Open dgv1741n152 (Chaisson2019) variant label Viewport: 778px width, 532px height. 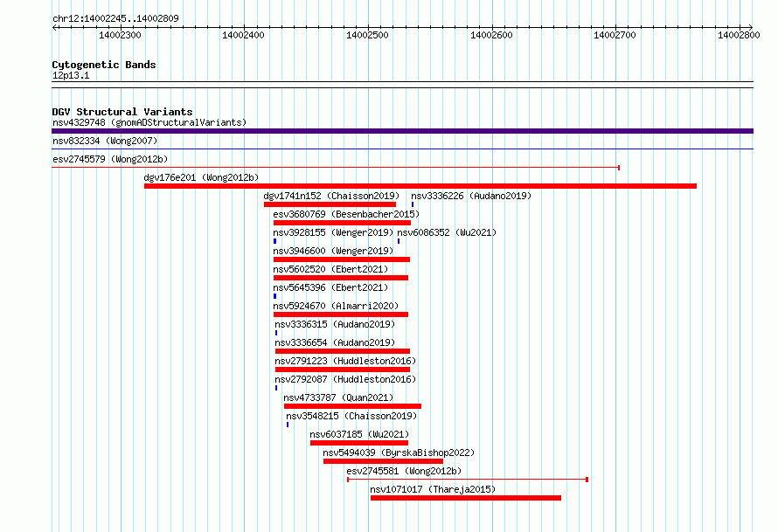coord(331,196)
